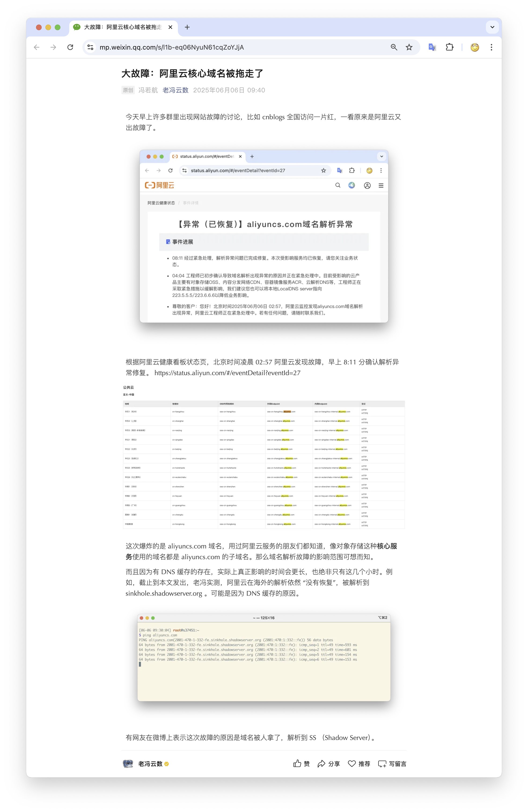
Task: Open the Google Translate extension icon
Action: pyautogui.click(x=432, y=47)
